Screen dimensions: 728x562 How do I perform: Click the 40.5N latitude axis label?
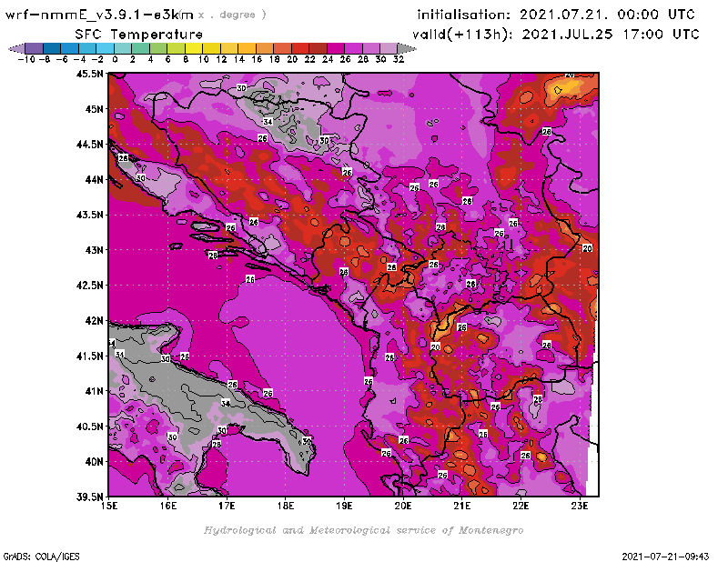click(x=89, y=427)
